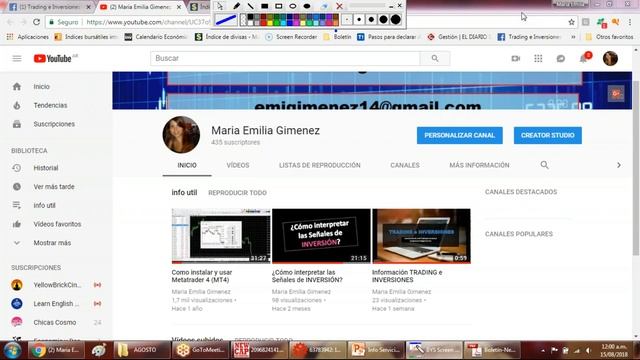
Task: Click inside the Buscar search field
Action: coord(285,58)
